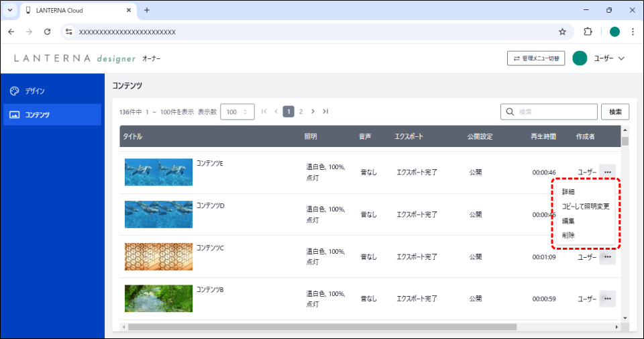The width and height of the screenshot is (644, 339).
Task: Select コピーして照明変更 in the popup menu
Action: coord(585,206)
